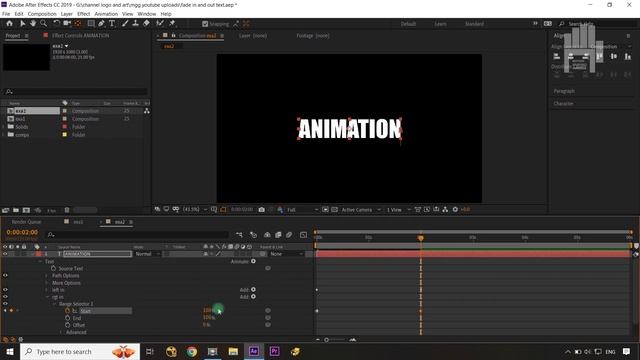Select the Hand tool
The width and height of the screenshot is (640, 360).
(x=33, y=24)
